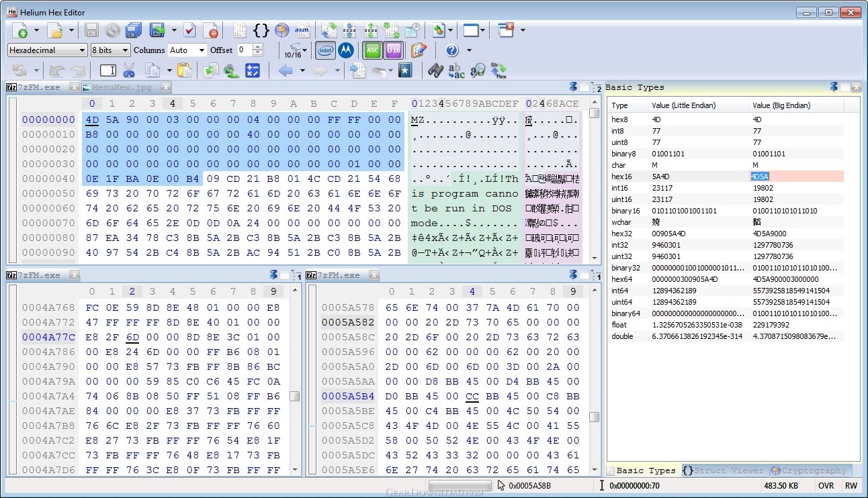This screenshot has width=868, height=498.
Task: Expand the Open file dropdown arrow
Action: point(70,30)
